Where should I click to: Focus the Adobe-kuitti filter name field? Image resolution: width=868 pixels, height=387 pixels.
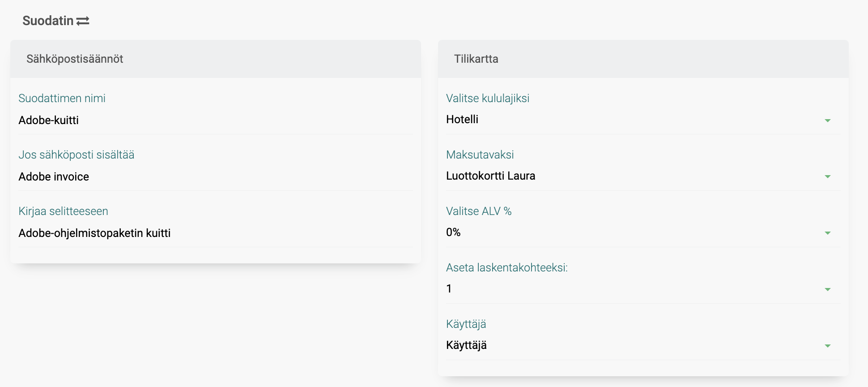coord(215,120)
